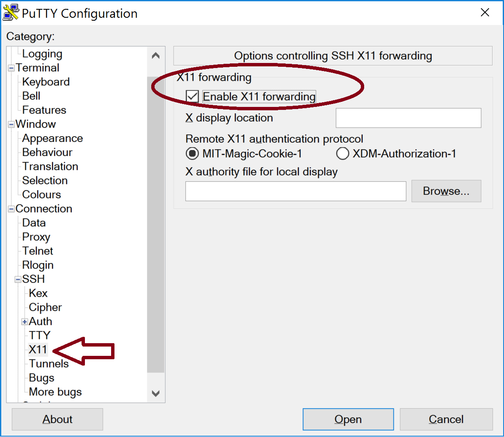Viewport: 504px width, 437px height.
Task: Click the X authority file input field
Action: pyautogui.click(x=295, y=191)
